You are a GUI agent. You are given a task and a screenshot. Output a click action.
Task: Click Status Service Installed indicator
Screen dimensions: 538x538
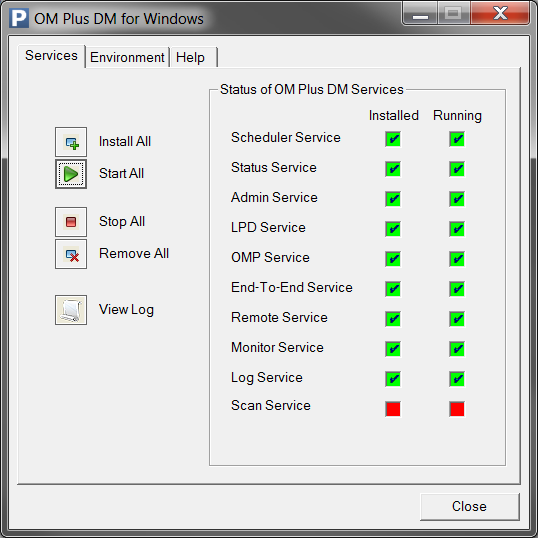click(x=393, y=169)
